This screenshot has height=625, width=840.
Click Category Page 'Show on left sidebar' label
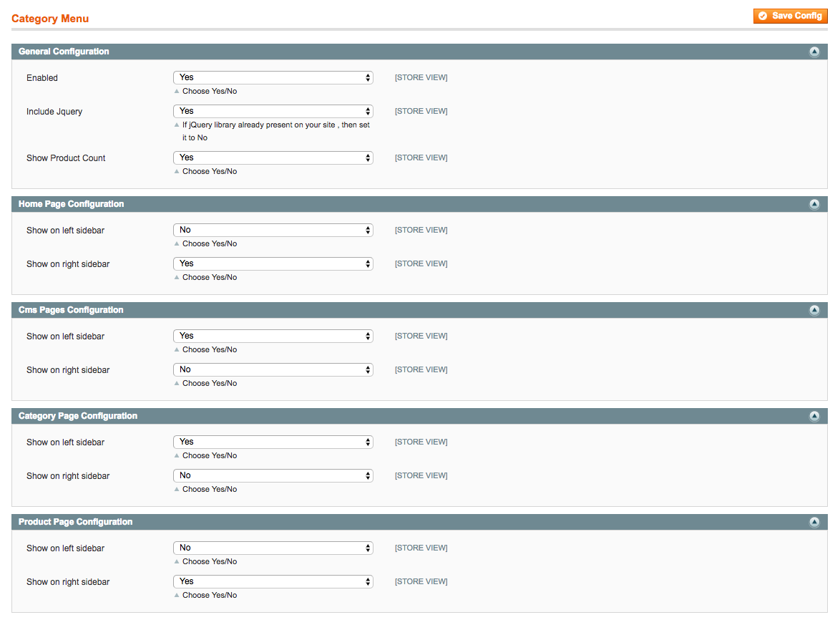coord(65,442)
